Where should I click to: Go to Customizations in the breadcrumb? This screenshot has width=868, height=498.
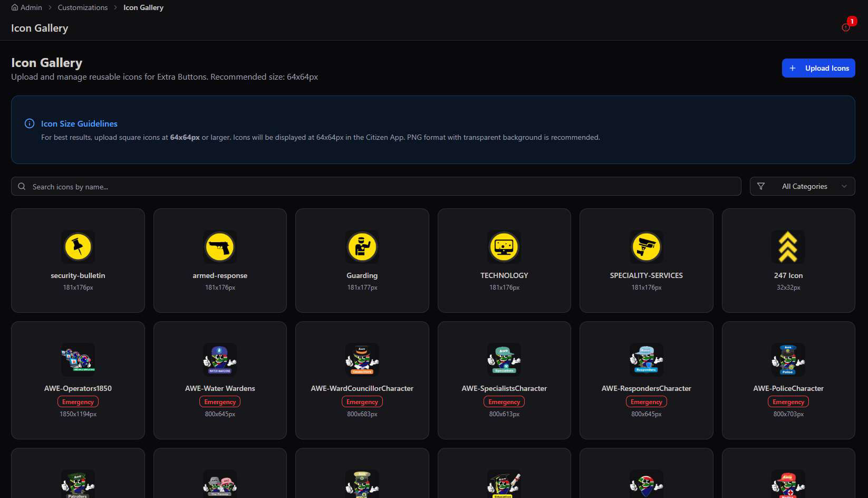tap(83, 7)
